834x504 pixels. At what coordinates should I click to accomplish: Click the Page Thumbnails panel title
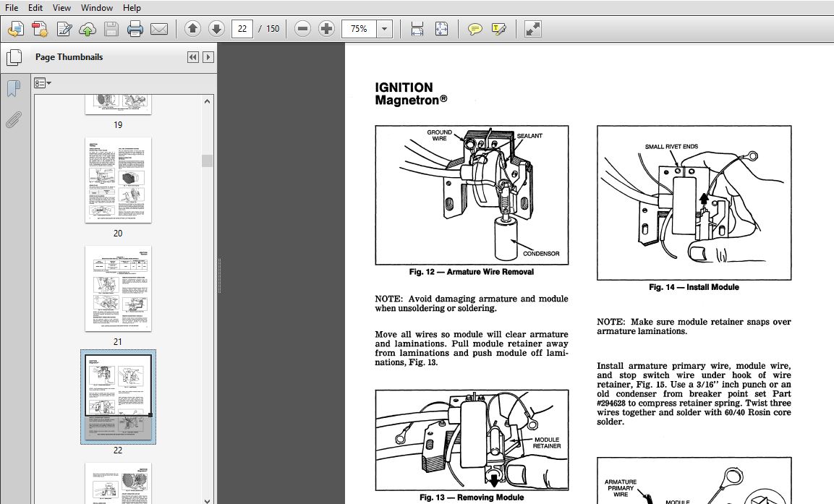tap(69, 57)
